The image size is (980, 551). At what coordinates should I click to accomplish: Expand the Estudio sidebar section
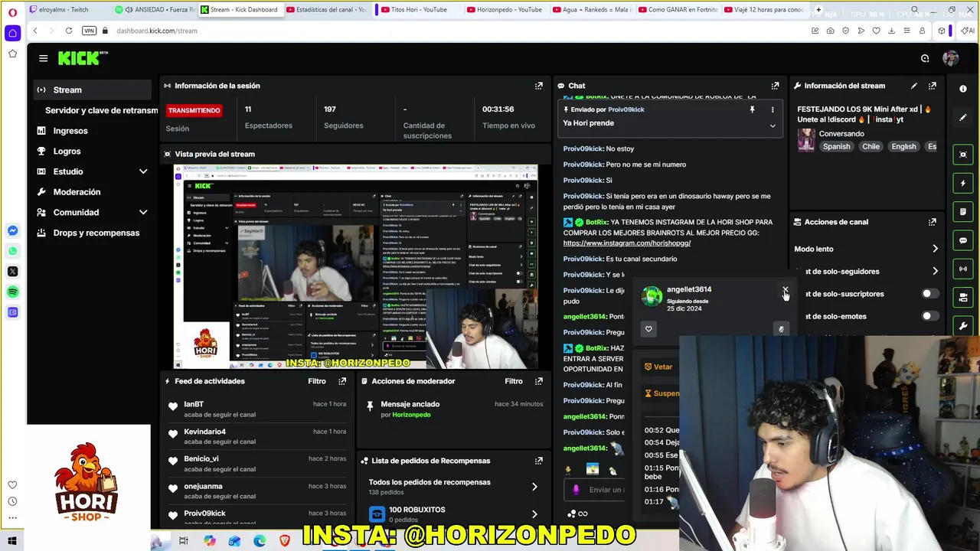tap(143, 171)
